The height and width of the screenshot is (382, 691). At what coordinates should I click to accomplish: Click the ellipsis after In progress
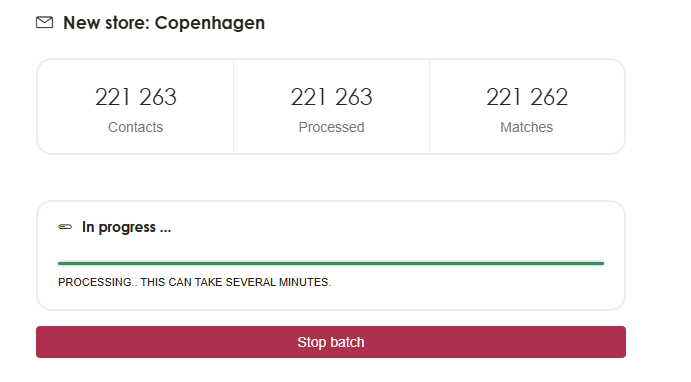pyautogui.click(x=165, y=230)
